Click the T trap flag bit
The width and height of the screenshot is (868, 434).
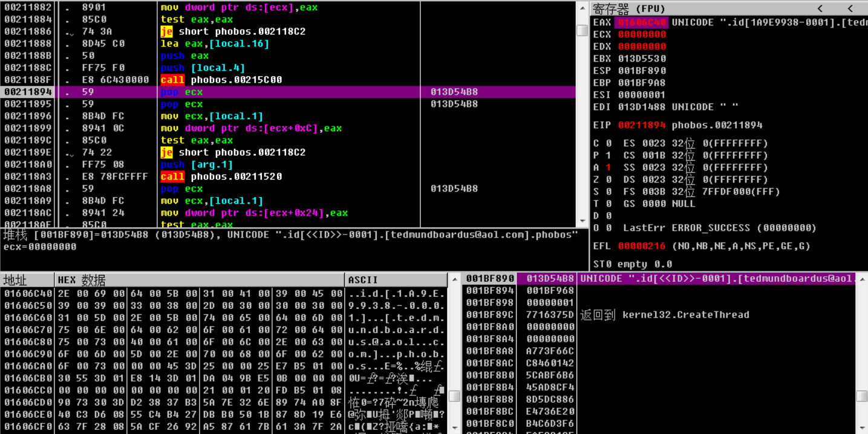tap(608, 204)
